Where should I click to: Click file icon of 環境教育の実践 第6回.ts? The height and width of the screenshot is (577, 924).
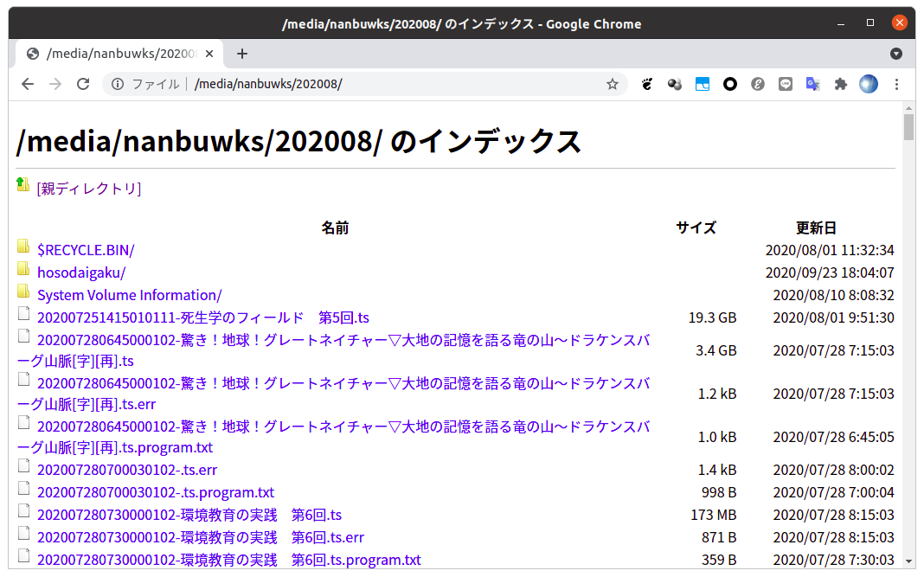(23, 510)
